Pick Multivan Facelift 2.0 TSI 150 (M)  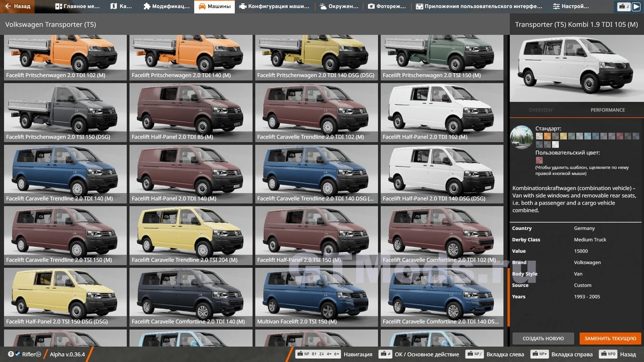point(316,297)
